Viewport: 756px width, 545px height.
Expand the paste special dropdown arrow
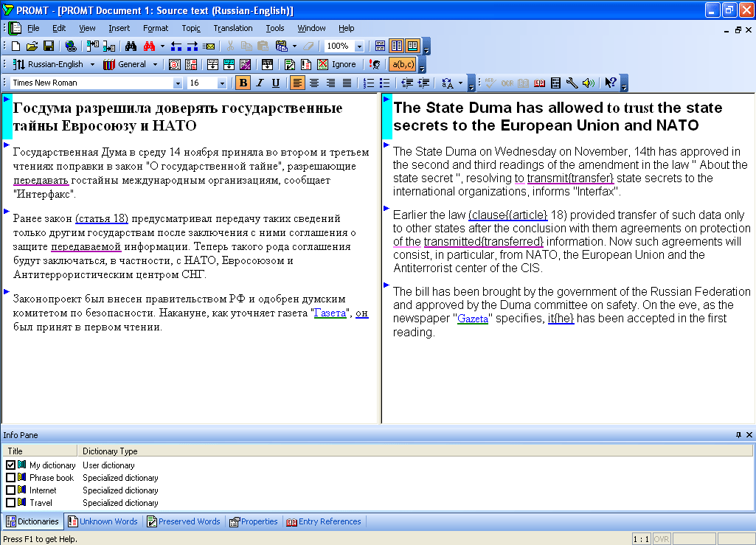click(294, 46)
